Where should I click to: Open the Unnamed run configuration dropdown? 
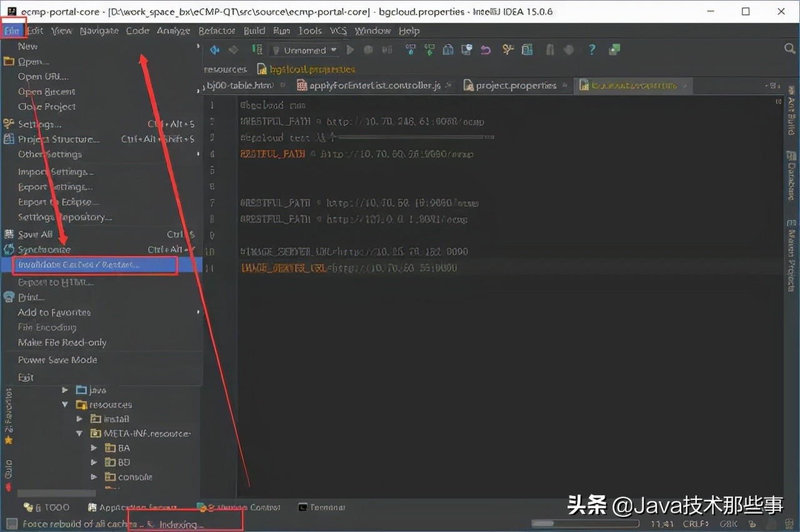tap(305, 50)
